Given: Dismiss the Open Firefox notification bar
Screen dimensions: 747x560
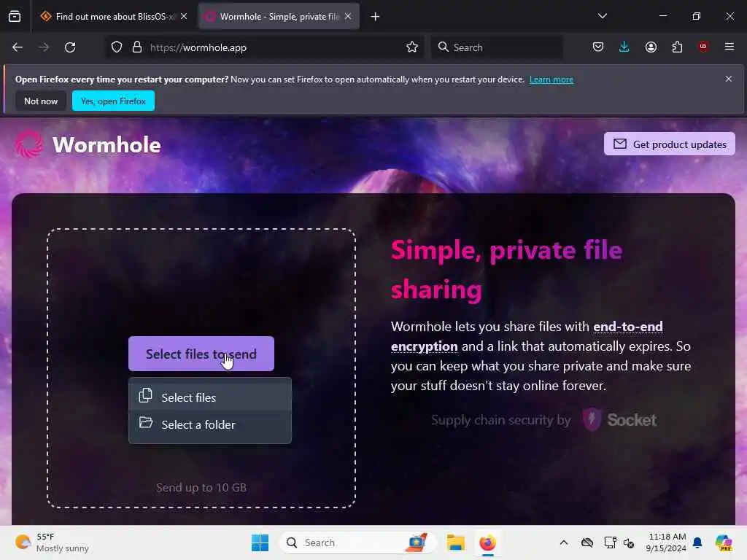Looking at the screenshot, I should point(729,79).
